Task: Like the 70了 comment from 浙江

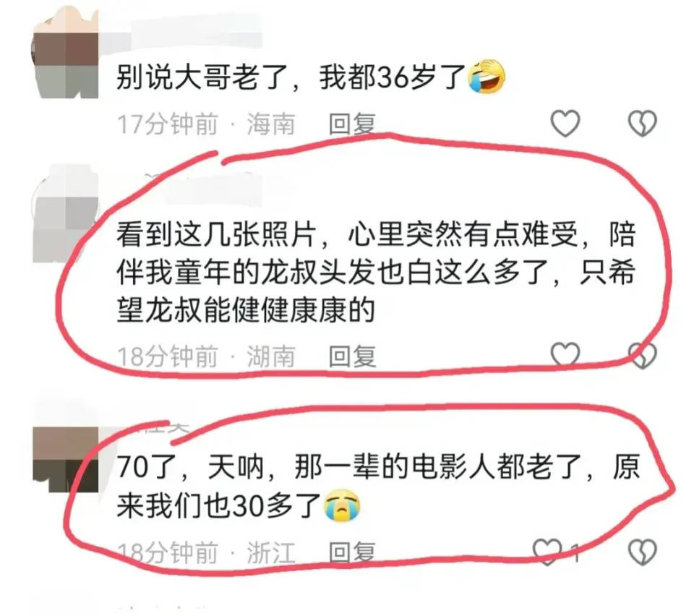Action: 547,552
